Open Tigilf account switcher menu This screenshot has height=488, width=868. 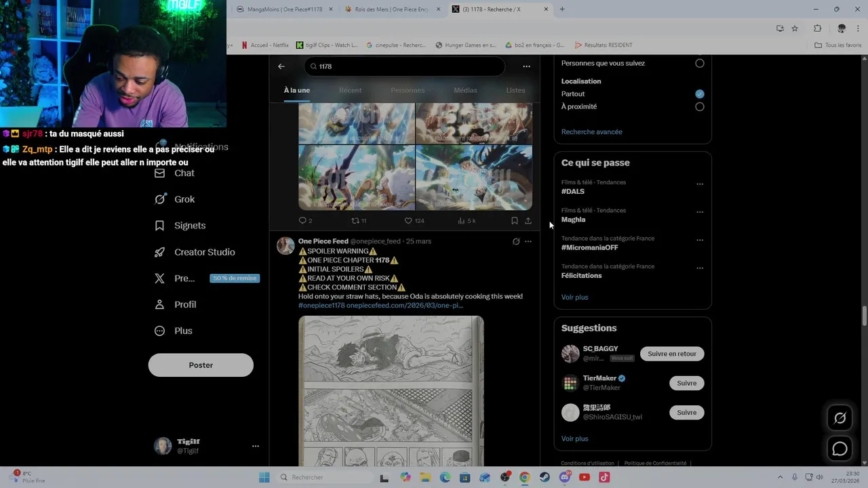click(256, 446)
